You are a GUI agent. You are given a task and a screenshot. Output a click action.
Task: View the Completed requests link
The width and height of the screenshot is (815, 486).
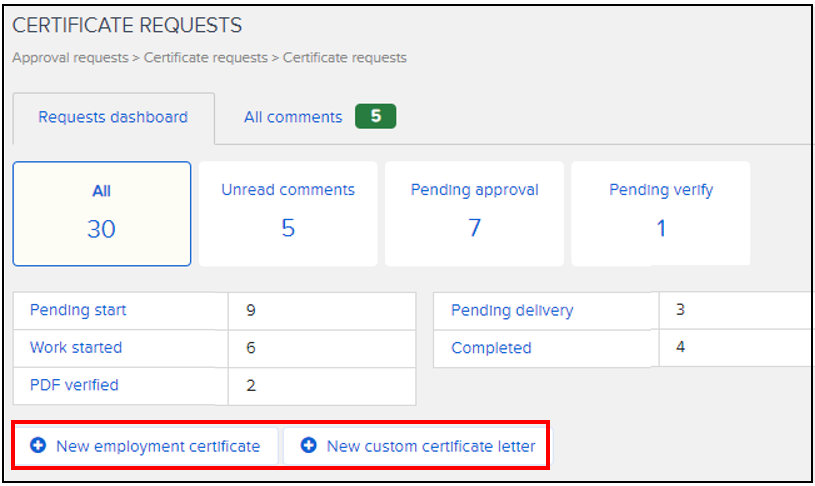pyautogui.click(x=491, y=348)
